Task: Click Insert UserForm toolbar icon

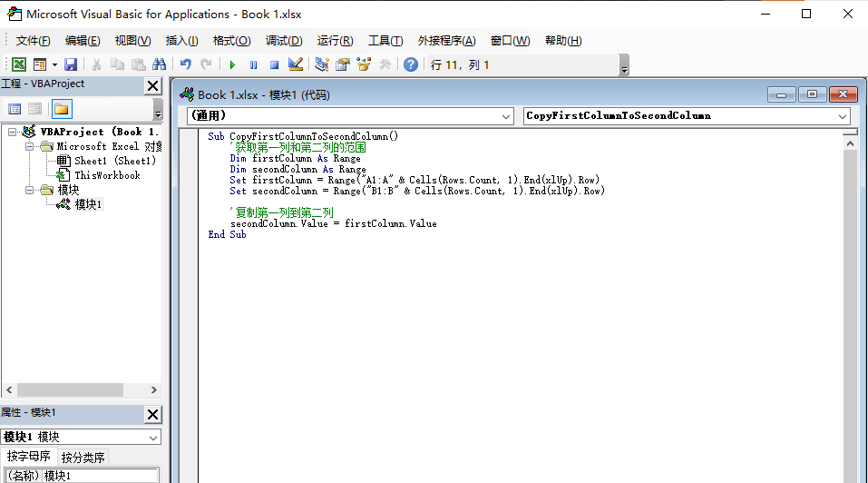Action: point(40,64)
